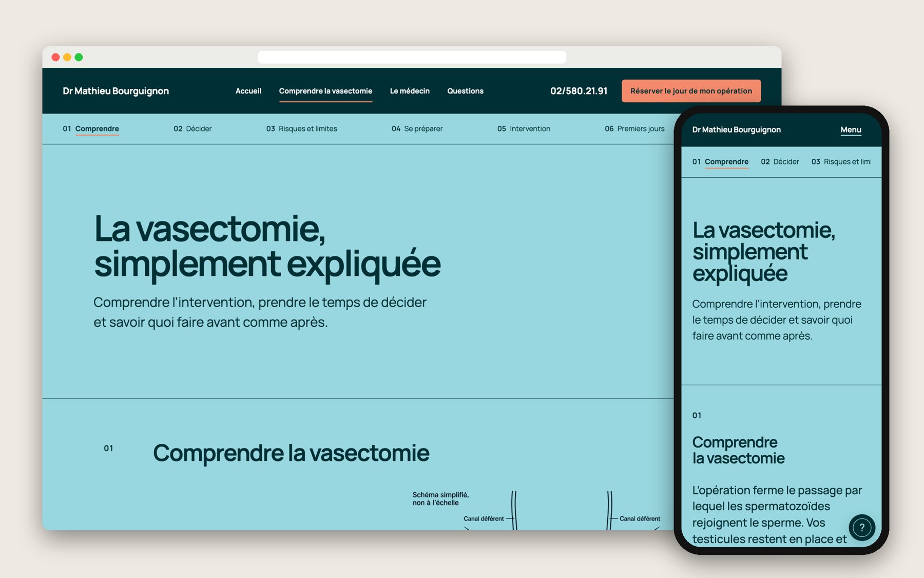This screenshot has height=578, width=924.
Task: Go to 04 Se préparer section
Action: [417, 128]
